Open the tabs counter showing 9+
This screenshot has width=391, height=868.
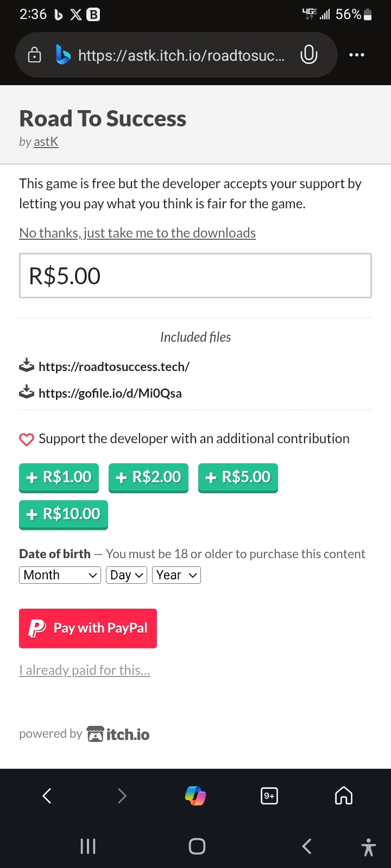269,796
